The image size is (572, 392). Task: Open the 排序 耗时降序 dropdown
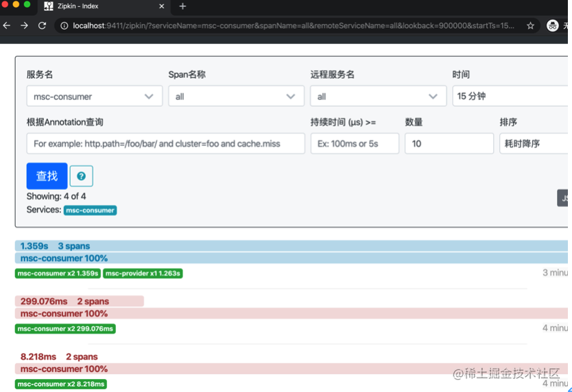click(534, 144)
